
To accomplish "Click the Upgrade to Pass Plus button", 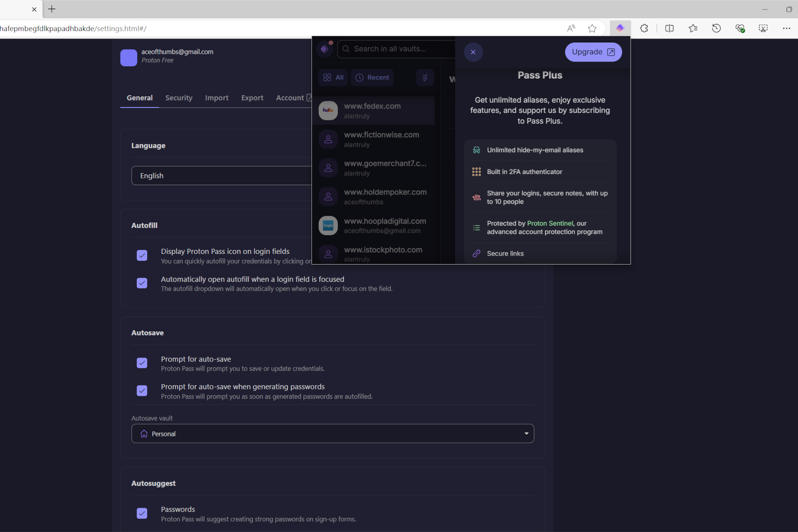I will 593,52.
